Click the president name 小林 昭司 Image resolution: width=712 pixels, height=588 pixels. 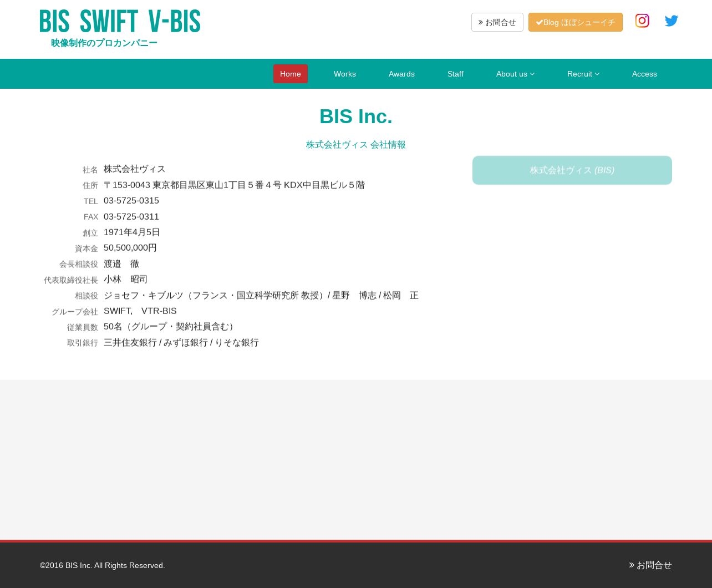(x=126, y=279)
